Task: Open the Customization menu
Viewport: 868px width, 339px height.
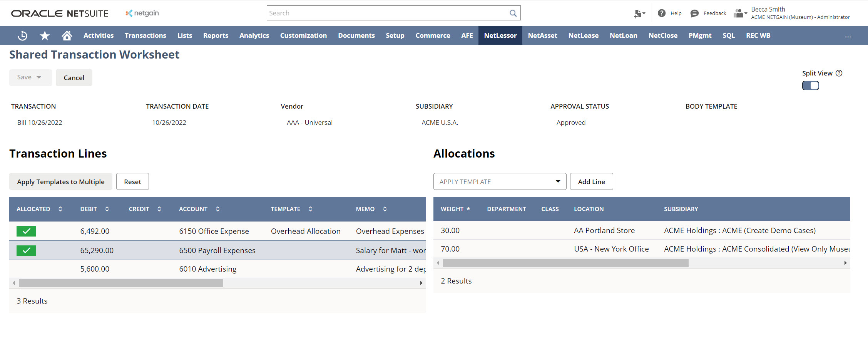Action: [303, 35]
